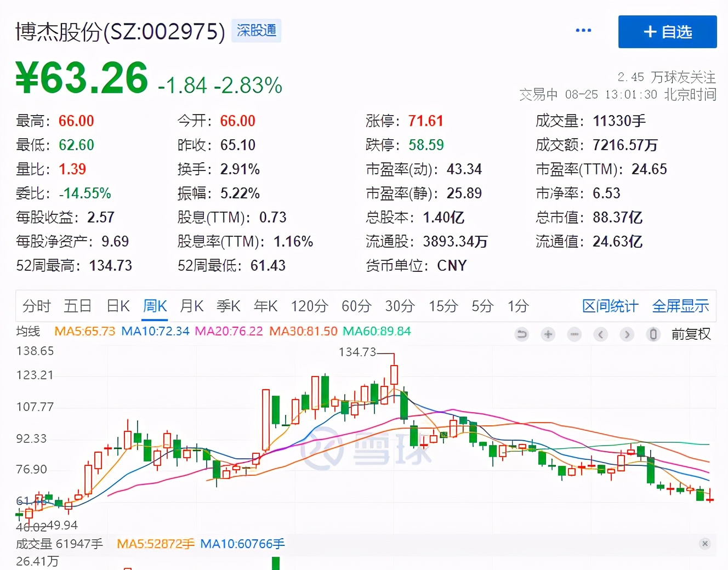Click the MA60:89.84 indicator label

377,331
